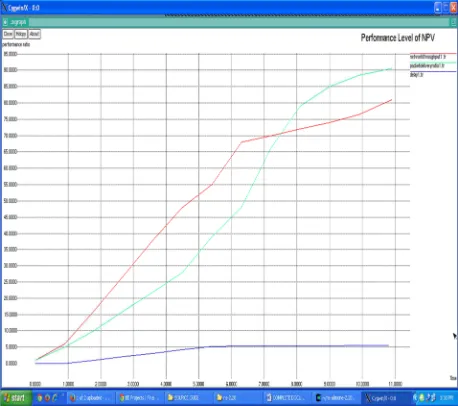This screenshot has width=458, height=406.
Task: Switch to the SOURCE CODE folder taskbar item
Action: (189, 398)
